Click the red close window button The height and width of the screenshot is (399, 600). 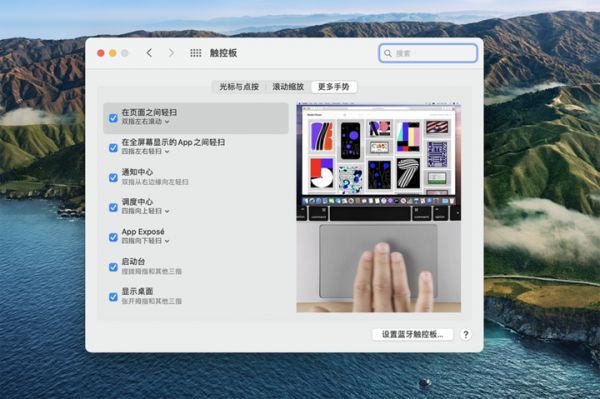[101, 53]
